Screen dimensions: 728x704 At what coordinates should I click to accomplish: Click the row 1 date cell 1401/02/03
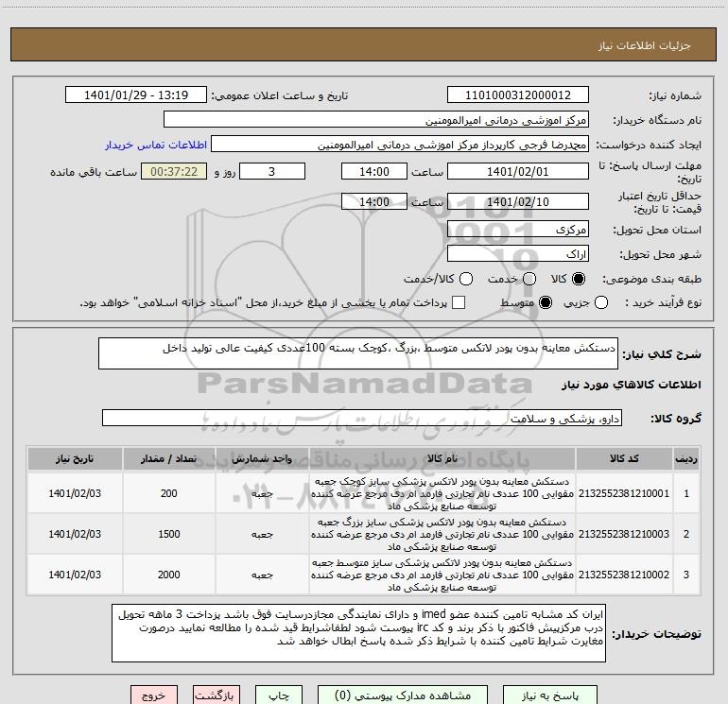[75, 493]
